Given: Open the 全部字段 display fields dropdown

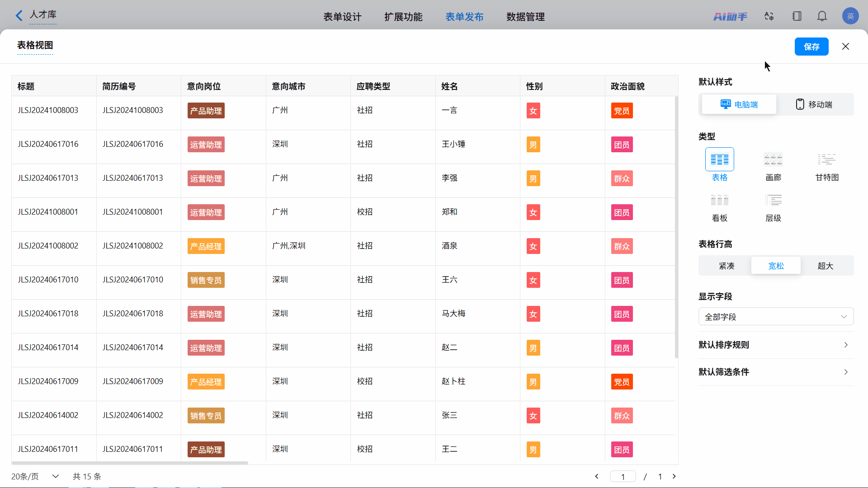Looking at the screenshot, I should pos(776,317).
